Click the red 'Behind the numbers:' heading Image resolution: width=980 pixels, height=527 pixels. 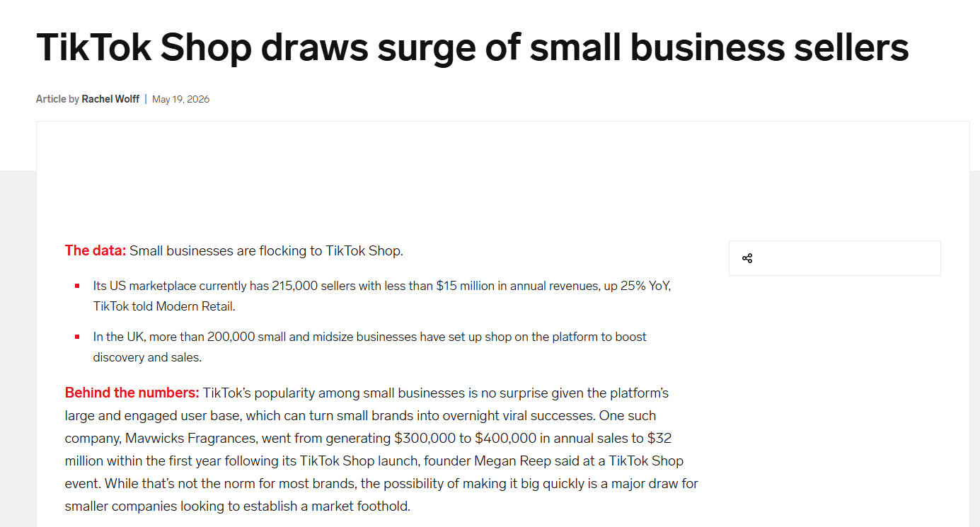coord(132,393)
